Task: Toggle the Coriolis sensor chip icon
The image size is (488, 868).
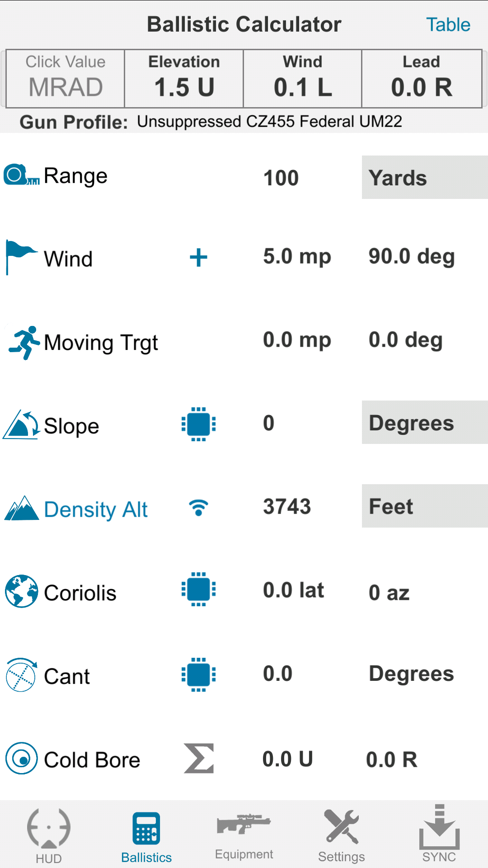Action: tap(198, 589)
